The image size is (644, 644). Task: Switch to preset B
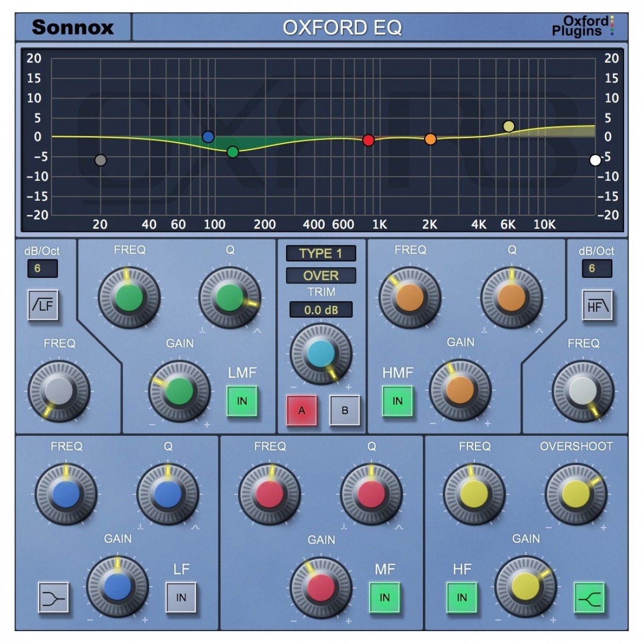coord(344,411)
